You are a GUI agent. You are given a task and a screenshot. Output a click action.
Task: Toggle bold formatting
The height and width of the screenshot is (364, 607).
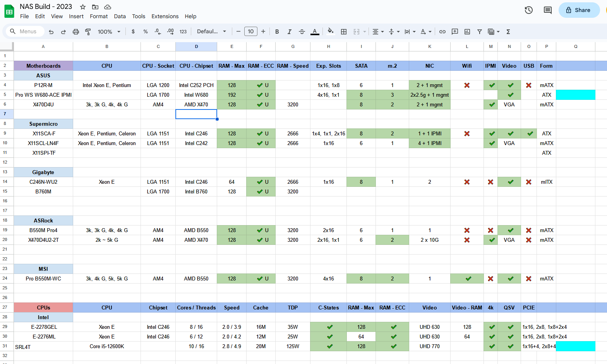click(277, 32)
